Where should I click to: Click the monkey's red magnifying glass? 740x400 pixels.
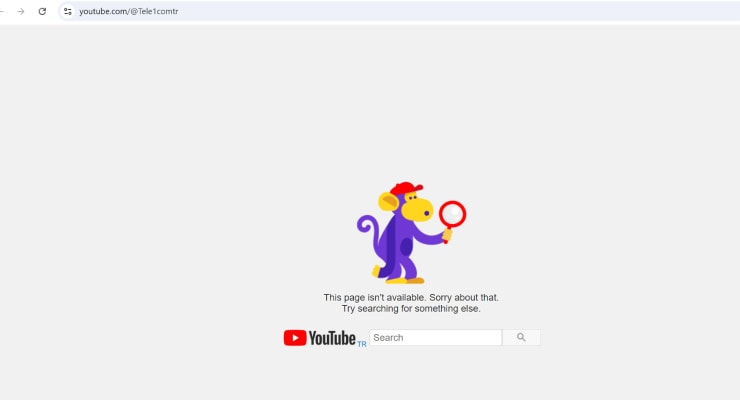(453, 214)
